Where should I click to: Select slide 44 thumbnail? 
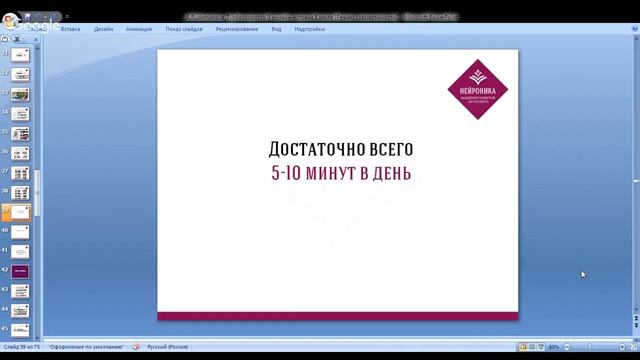coord(20,311)
